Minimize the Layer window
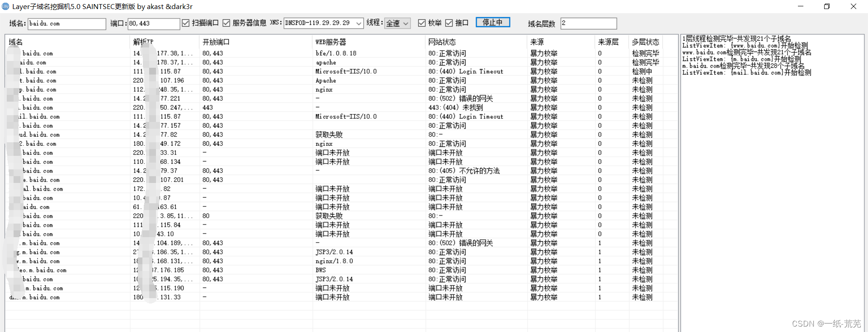The width and height of the screenshot is (868, 332). click(x=801, y=6)
